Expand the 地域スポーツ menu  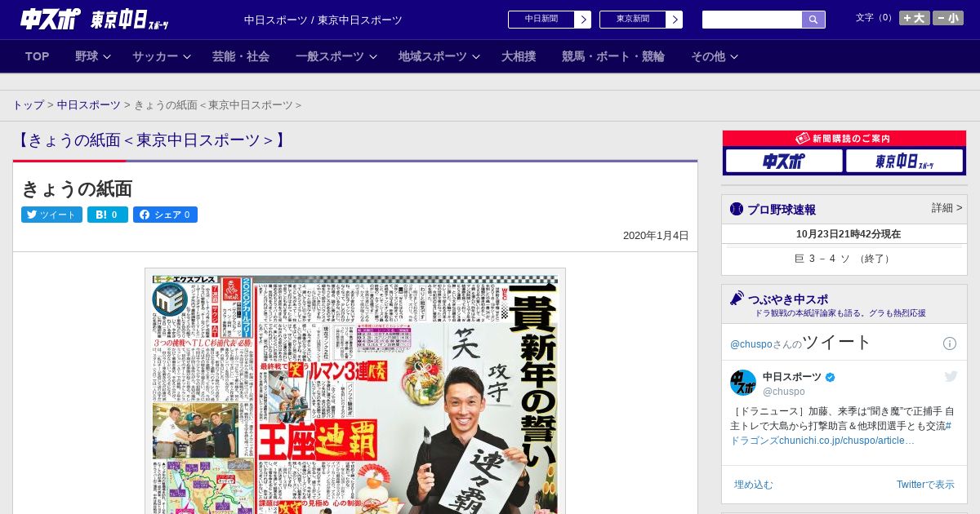pyautogui.click(x=439, y=56)
